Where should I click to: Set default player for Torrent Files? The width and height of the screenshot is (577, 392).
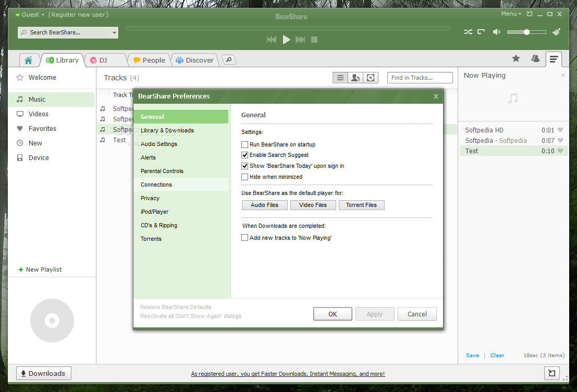pyautogui.click(x=361, y=205)
